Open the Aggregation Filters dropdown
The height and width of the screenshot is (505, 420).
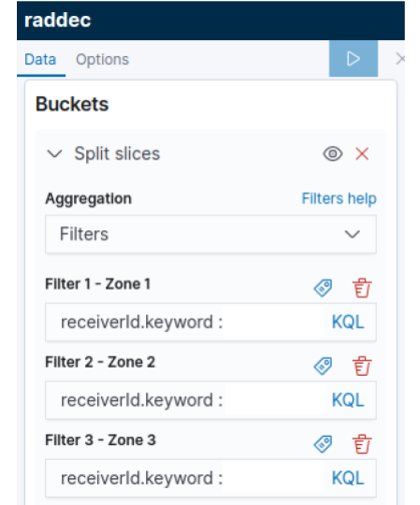pos(210,234)
